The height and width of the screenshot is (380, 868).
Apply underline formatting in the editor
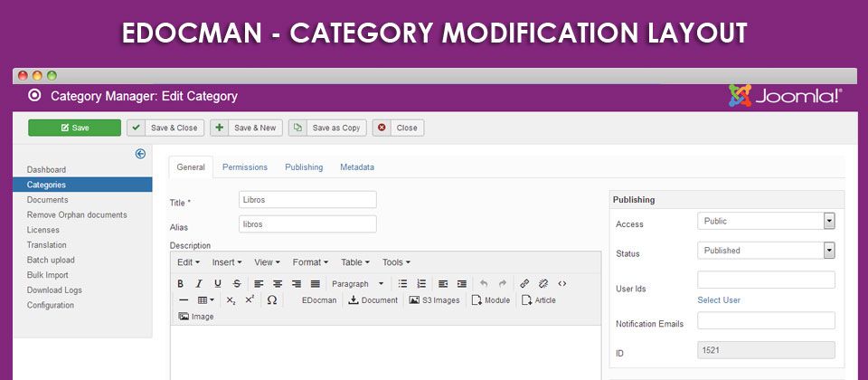218,283
